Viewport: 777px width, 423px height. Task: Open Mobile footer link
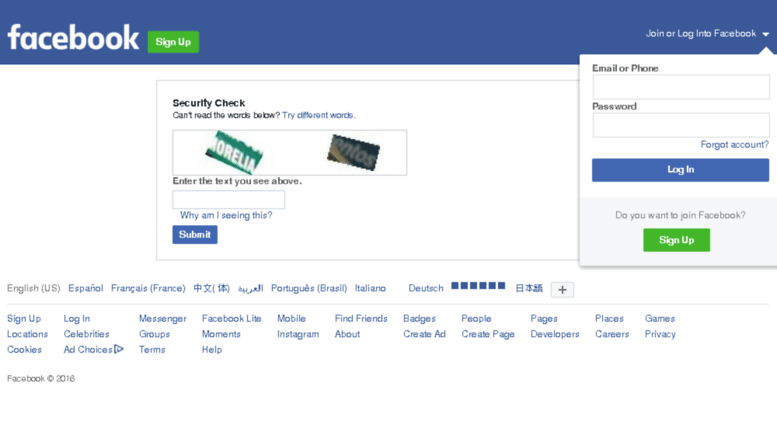tap(291, 318)
